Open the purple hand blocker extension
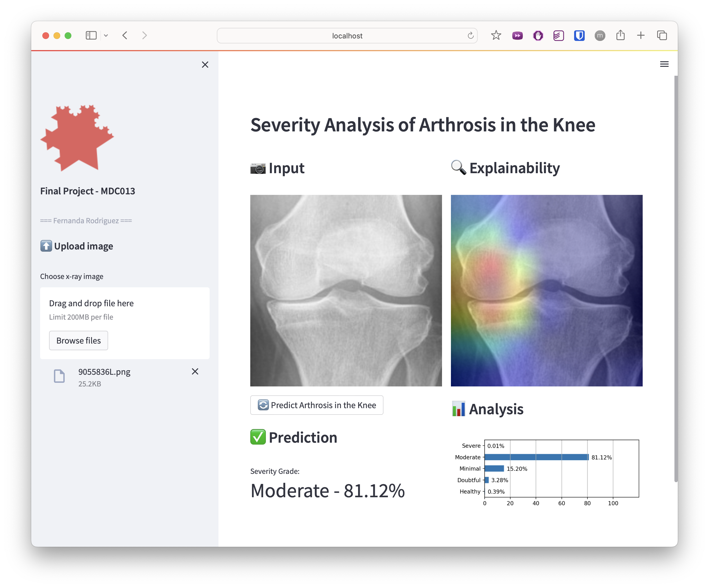 [x=538, y=35]
